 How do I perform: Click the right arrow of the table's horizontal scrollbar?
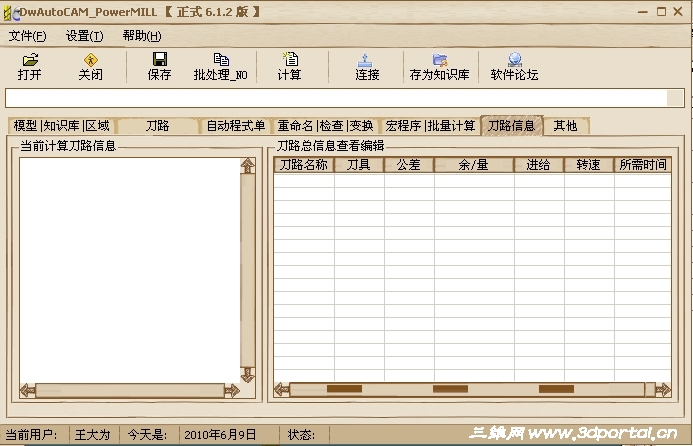(663, 389)
